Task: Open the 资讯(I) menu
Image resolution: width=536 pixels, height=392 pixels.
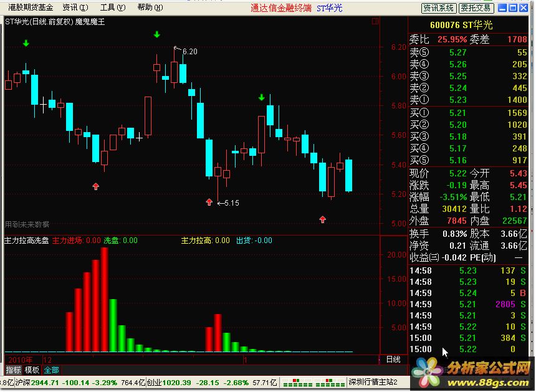Action: 75,7
